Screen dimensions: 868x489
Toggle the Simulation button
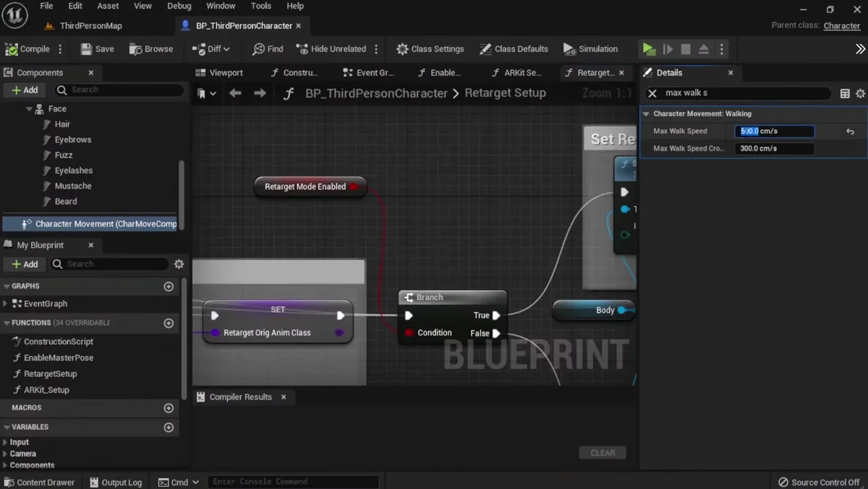(x=591, y=49)
